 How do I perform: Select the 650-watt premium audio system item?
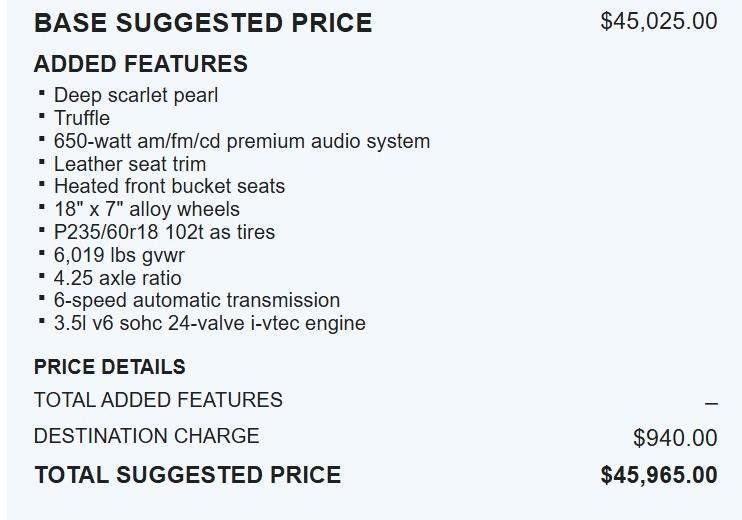242,141
